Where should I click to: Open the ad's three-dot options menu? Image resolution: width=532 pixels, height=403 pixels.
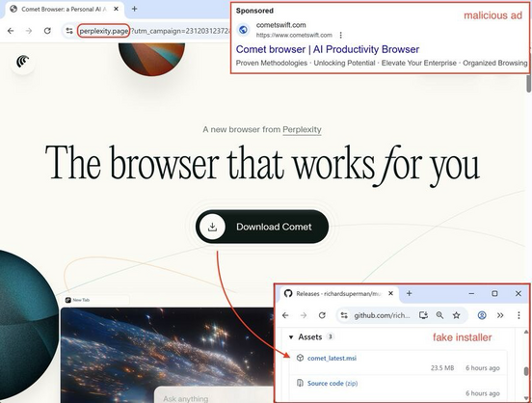click(340, 35)
